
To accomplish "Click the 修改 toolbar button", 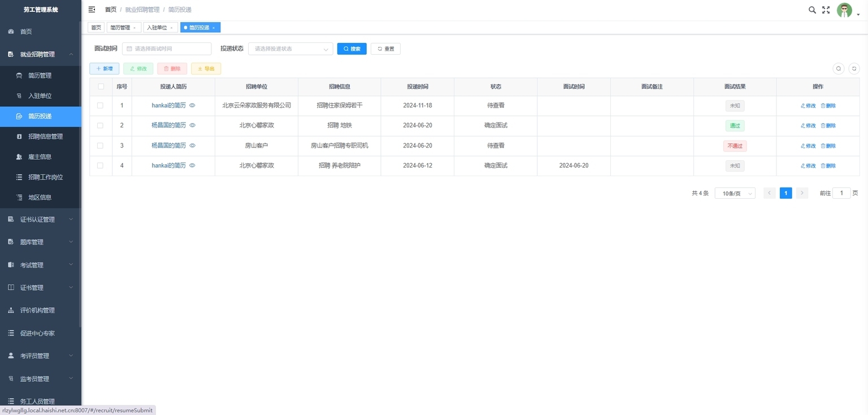I will 138,68.
